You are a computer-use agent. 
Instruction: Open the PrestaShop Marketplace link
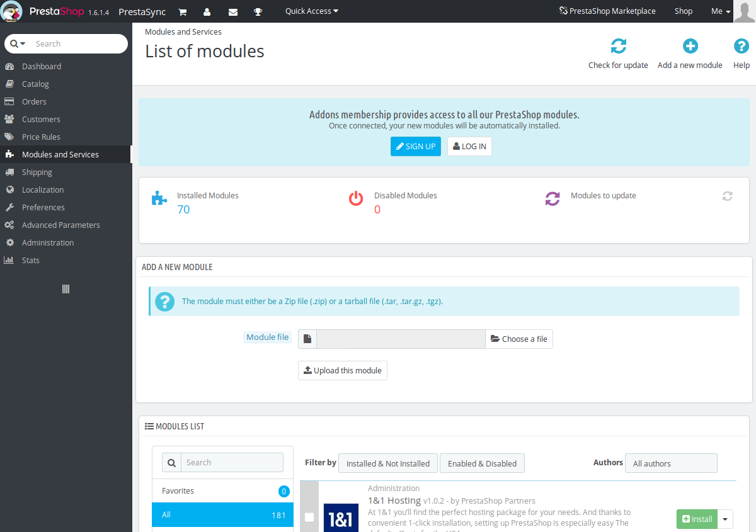pyautogui.click(x=607, y=11)
